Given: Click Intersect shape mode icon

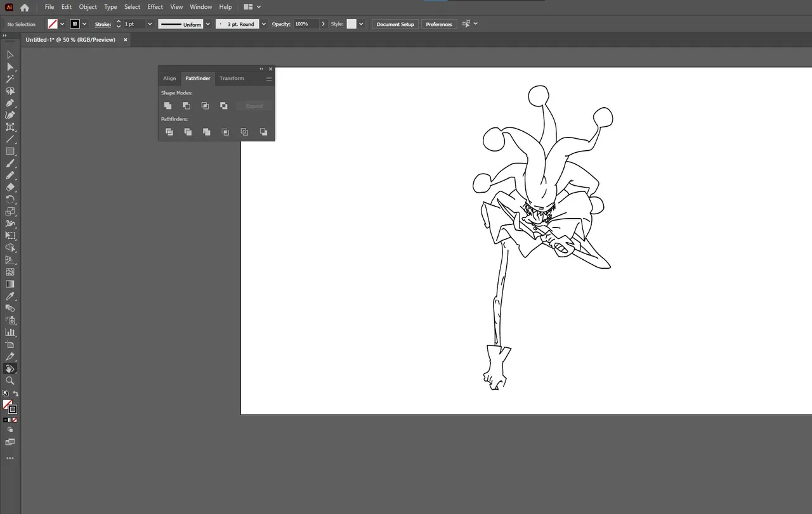Looking at the screenshot, I should 205,106.
